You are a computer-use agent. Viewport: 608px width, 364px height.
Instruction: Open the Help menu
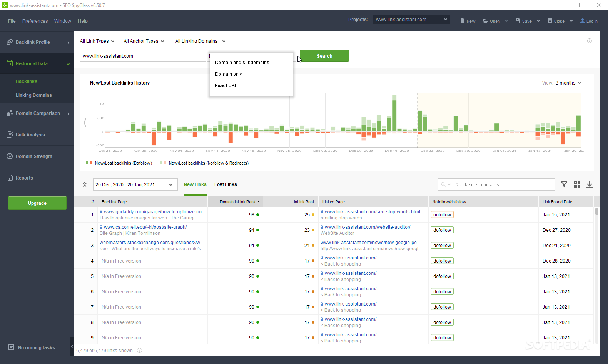click(x=83, y=21)
